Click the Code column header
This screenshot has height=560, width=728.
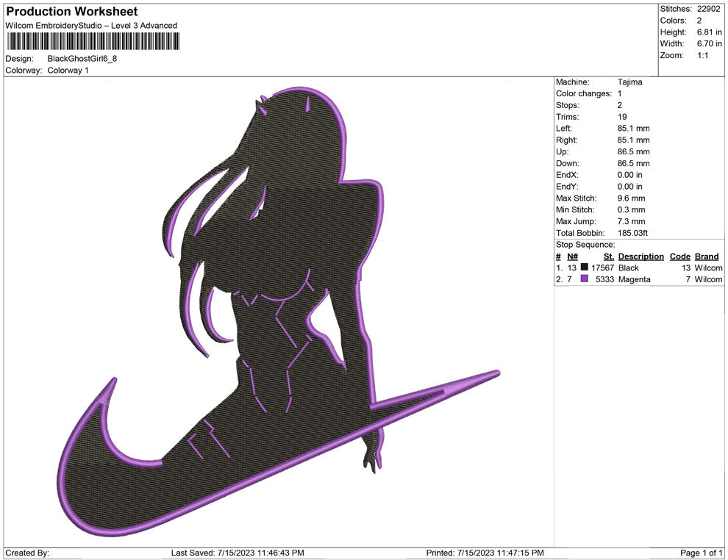(x=679, y=256)
